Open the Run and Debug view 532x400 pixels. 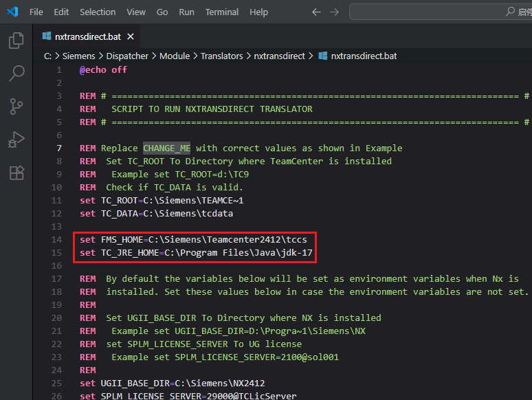(16, 140)
